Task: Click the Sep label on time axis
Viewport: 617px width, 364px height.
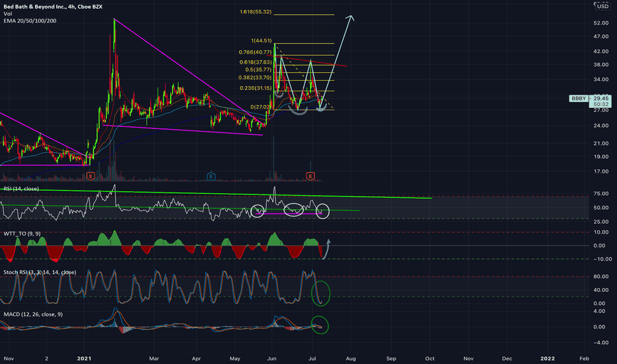Action: click(x=391, y=359)
